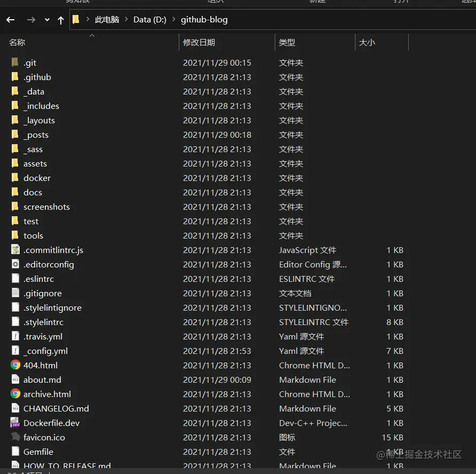
Task: Click the _data folder icon
Action: click(x=15, y=91)
